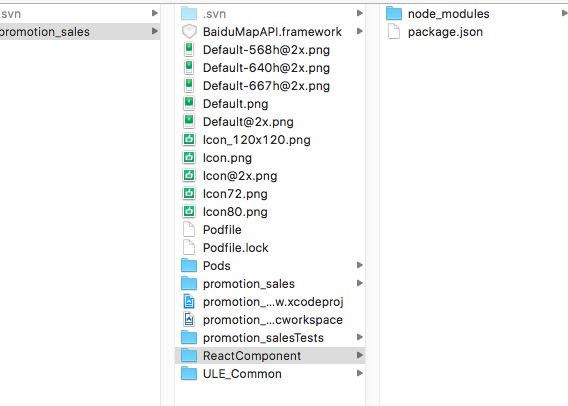Click the xcodeproj file icon
Image resolution: width=568 pixels, height=406 pixels.
189,301
